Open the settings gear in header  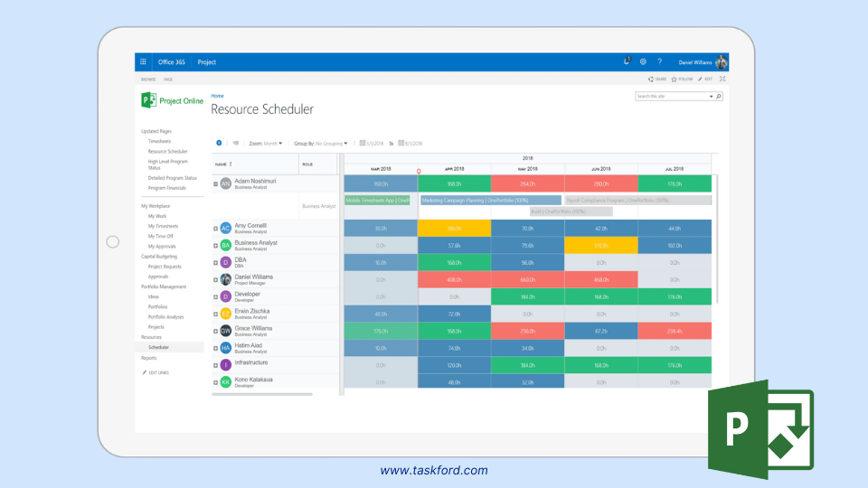point(643,62)
